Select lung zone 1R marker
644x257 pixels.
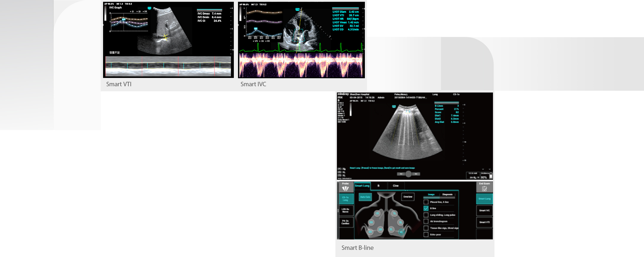377,213
